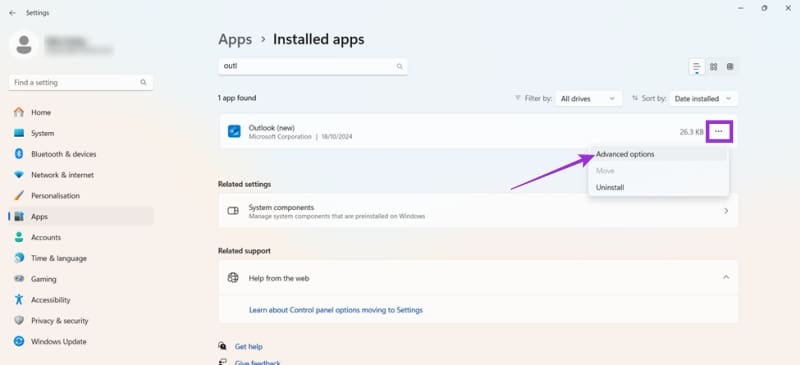800x365 pixels.
Task: Click the Apps breadcrumb link
Action: pos(235,39)
